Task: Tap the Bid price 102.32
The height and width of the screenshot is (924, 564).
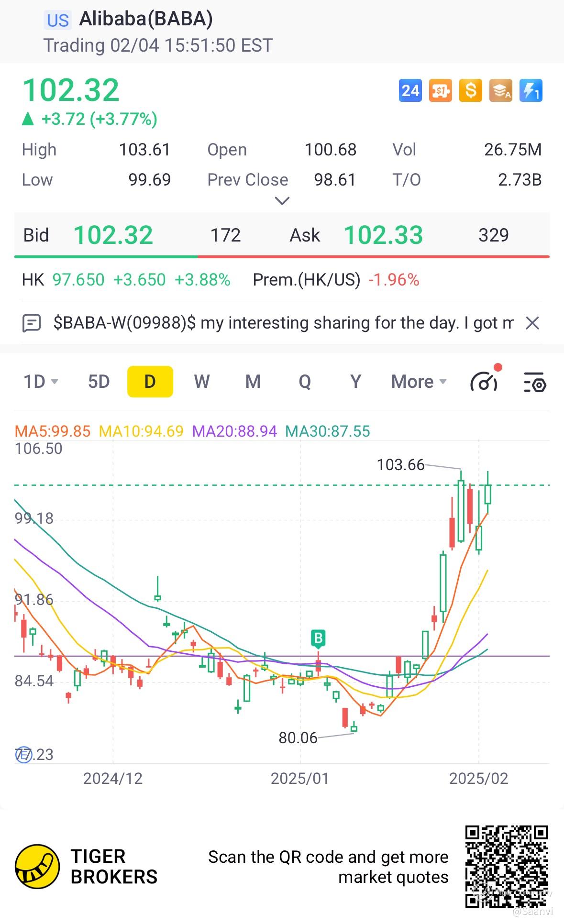Action: click(x=113, y=235)
